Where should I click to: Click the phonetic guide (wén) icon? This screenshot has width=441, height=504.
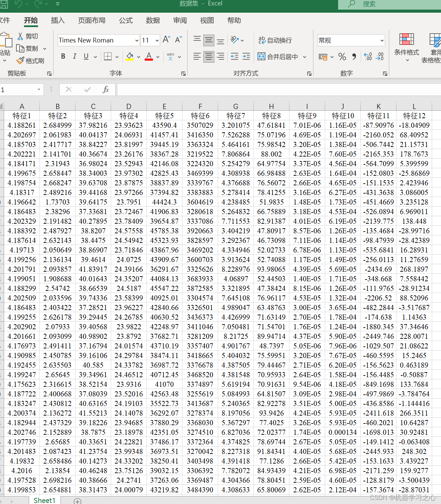pos(170,56)
